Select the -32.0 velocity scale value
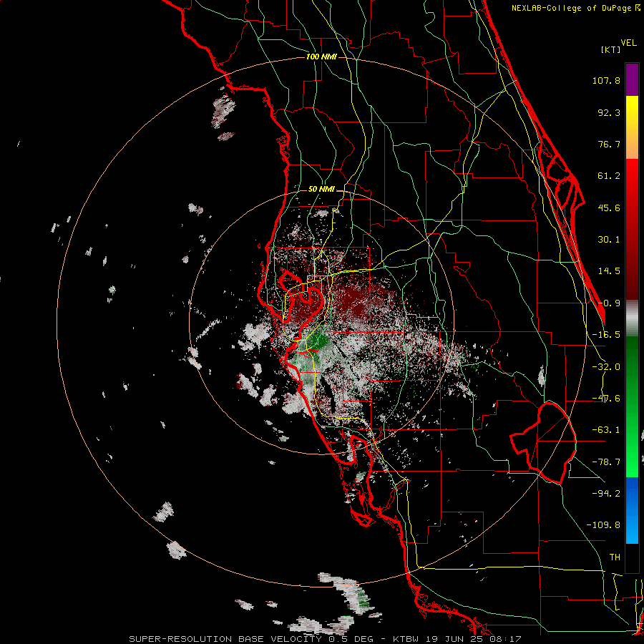This screenshot has height=644, width=644. (x=606, y=367)
